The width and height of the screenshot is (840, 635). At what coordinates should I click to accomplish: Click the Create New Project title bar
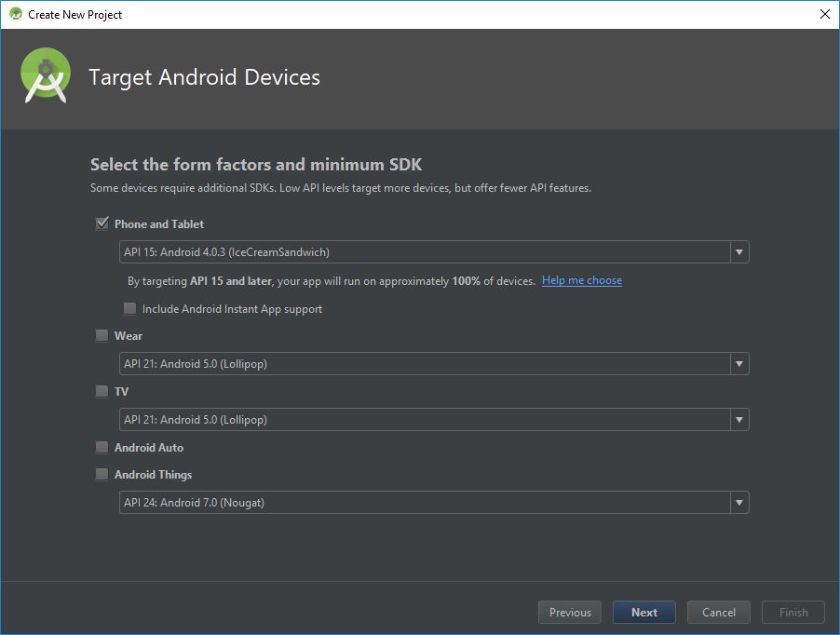419,14
